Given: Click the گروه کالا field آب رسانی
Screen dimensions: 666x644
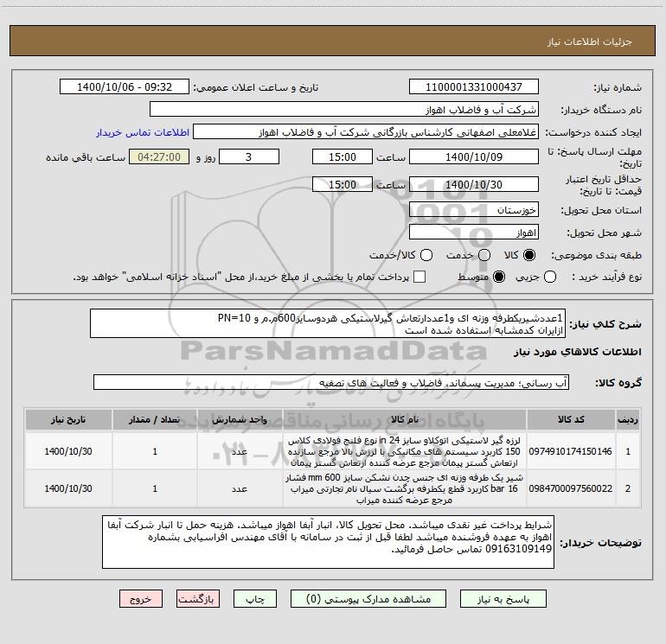Looking at the screenshot, I should pyautogui.click(x=331, y=382).
